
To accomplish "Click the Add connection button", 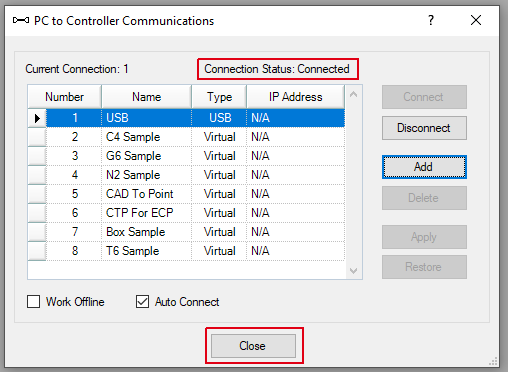I will (x=424, y=167).
